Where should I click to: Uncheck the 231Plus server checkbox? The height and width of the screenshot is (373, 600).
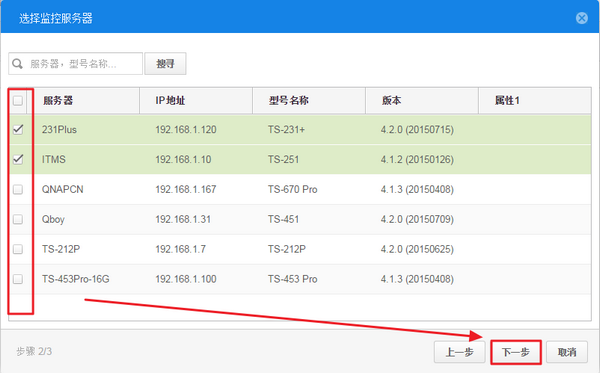point(18,129)
